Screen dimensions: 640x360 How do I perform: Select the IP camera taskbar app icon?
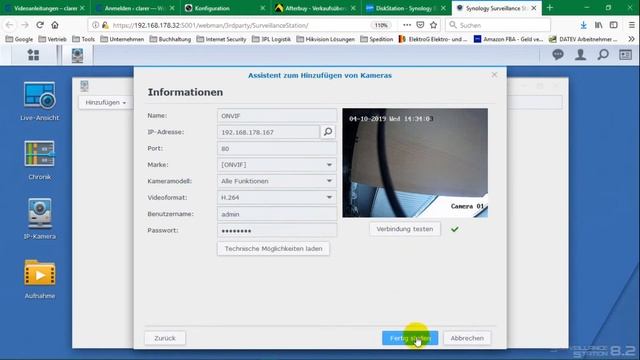click(78, 56)
